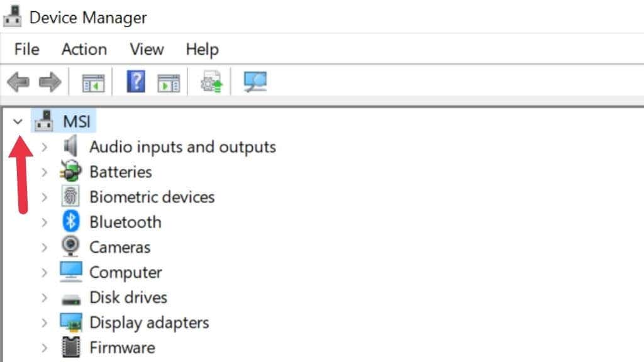Image resolution: width=644 pixels, height=362 pixels.
Task: Select the Computer tree item label
Action: (x=125, y=273)
